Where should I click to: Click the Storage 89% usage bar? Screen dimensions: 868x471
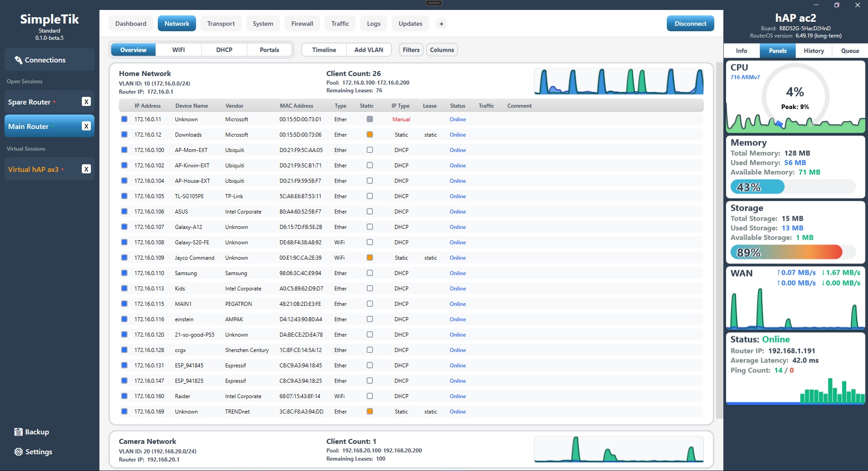tap(793, 252)
